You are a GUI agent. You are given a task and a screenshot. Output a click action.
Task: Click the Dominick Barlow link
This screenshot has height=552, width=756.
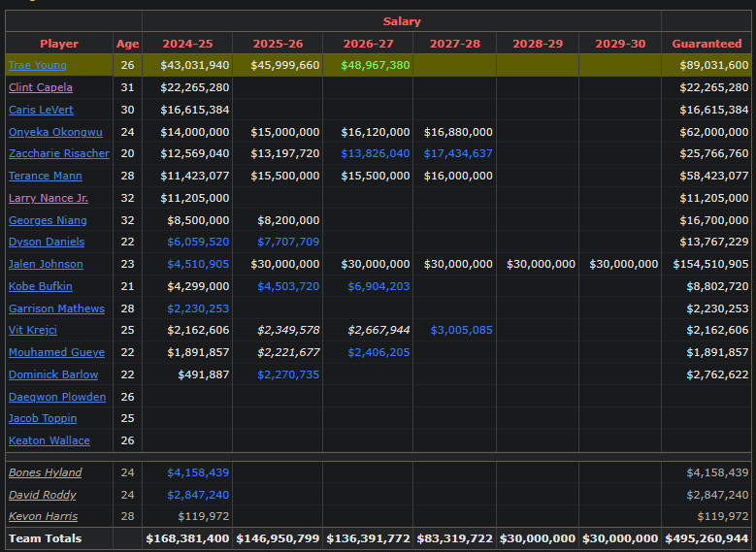click(53, 374)
